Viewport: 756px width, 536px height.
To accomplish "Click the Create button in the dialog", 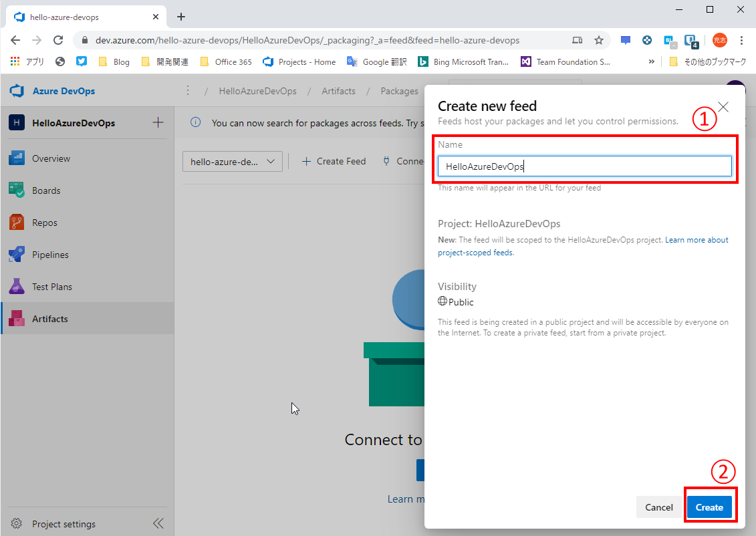I will pyautogui.click(x=710, y=507).
